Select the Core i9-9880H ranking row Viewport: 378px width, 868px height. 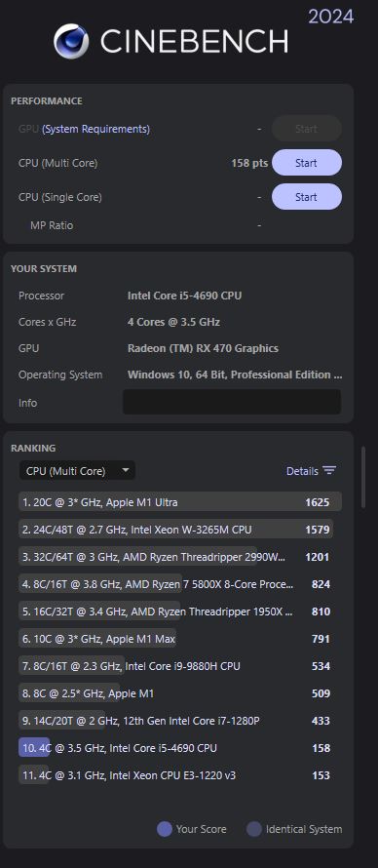pyautogui.click(x=180, y=666)
